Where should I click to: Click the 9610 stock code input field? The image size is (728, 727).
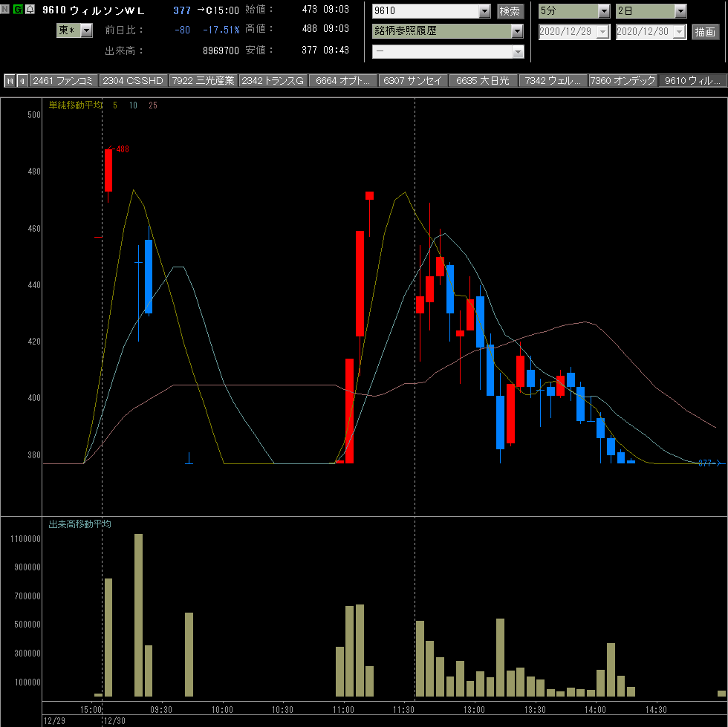pyautogui.click(x=425, y=11)
